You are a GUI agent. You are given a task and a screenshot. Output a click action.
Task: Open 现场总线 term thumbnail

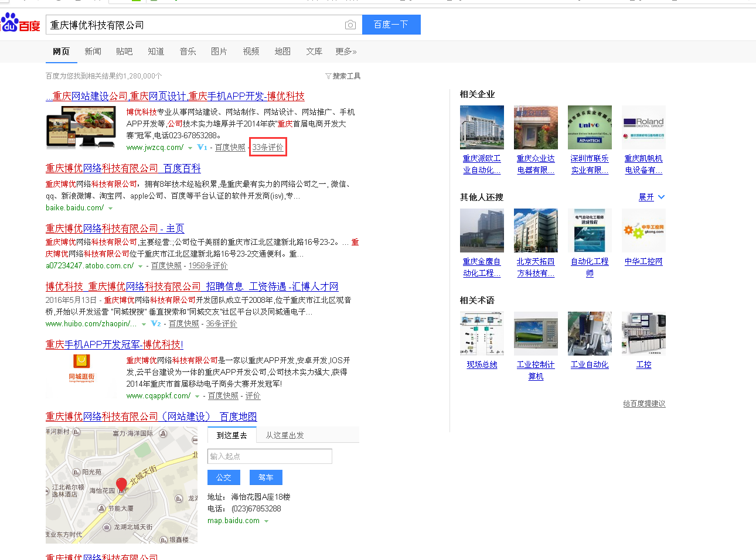point(482,333)
